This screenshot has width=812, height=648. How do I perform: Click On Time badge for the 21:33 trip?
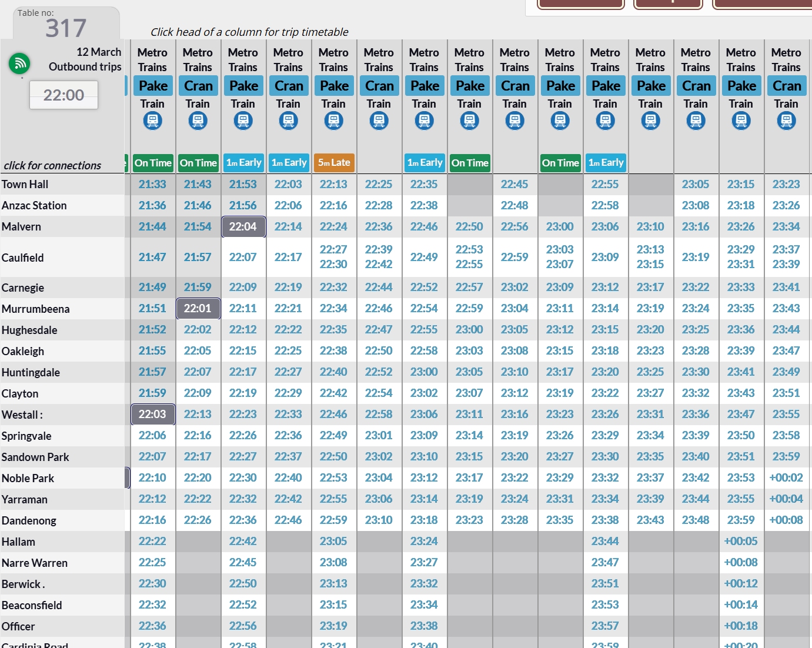coord(153,163)
